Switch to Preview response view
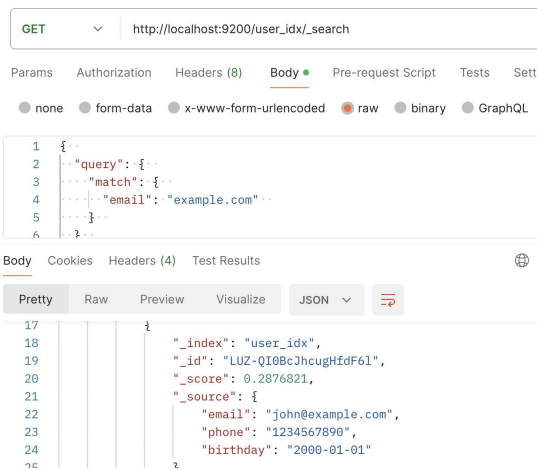Image resolution: width=537 pixels, height=470 pixels. coord(162,299)
